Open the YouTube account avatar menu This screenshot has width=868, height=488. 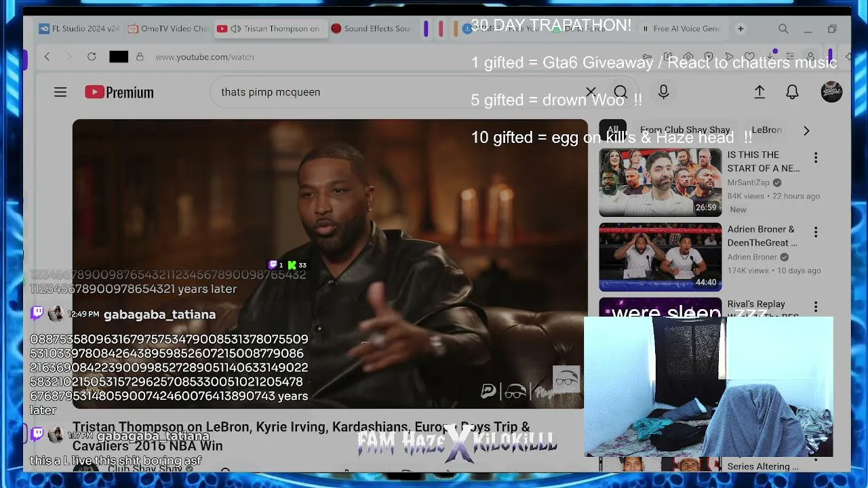point(831,92)
